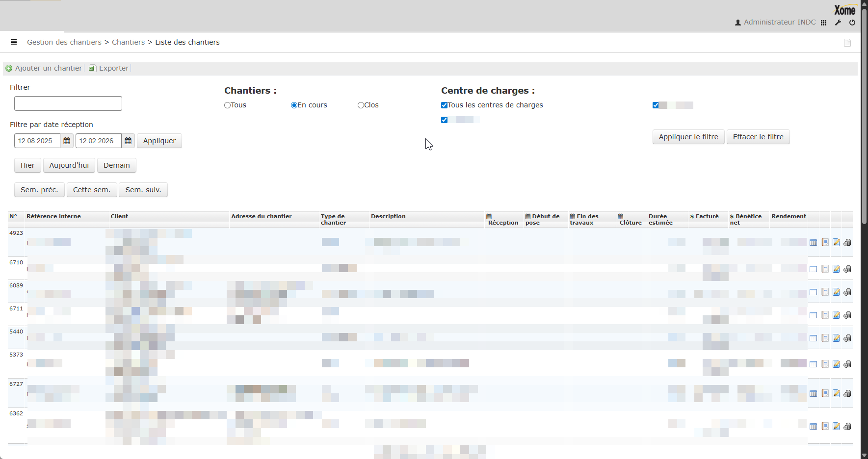Open the notebook icon for chantier 6089
This screenshot has height=459, width=868.
(825, 292)
